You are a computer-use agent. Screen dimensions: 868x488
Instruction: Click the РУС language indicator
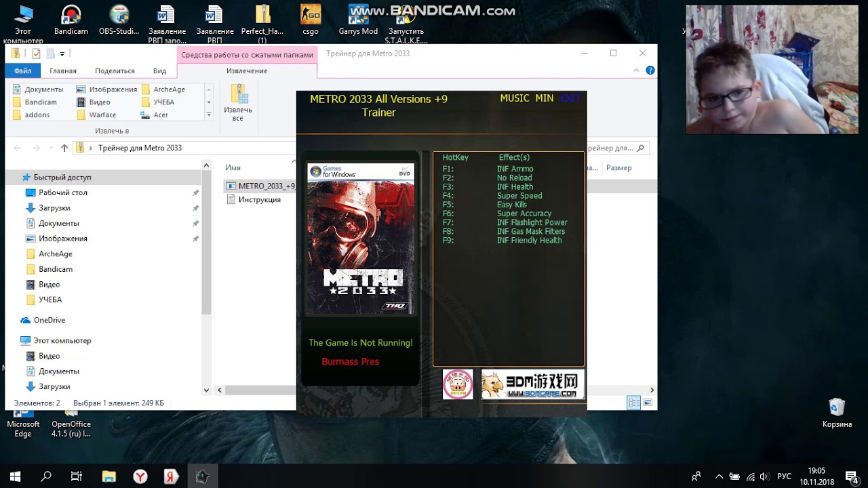click(x=784, y=476)
